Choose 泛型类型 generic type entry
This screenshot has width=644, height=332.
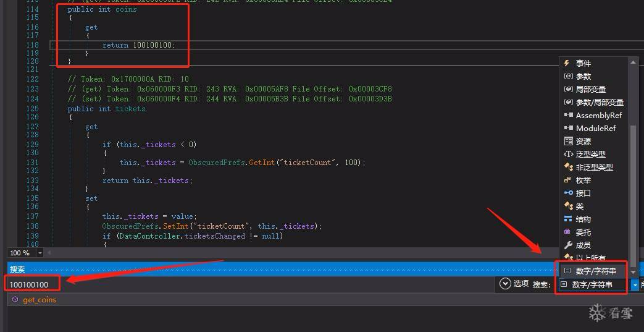tap(590, 154)
